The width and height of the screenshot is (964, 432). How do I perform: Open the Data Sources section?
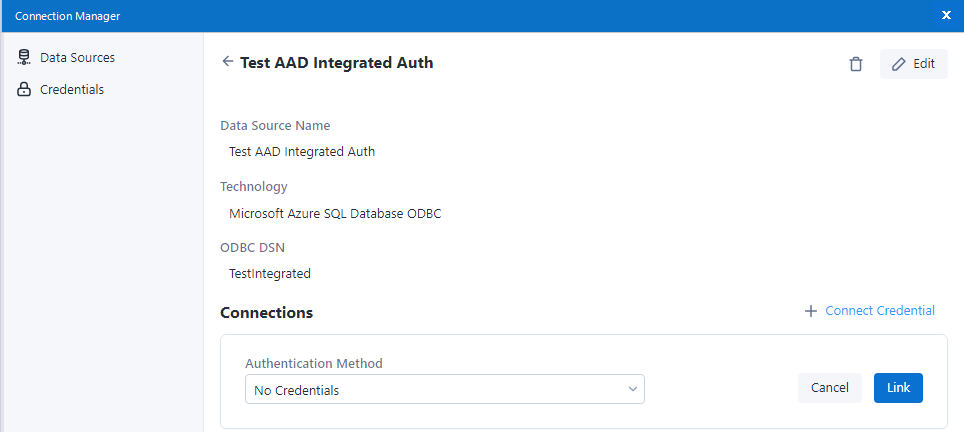tap(77, 58)
